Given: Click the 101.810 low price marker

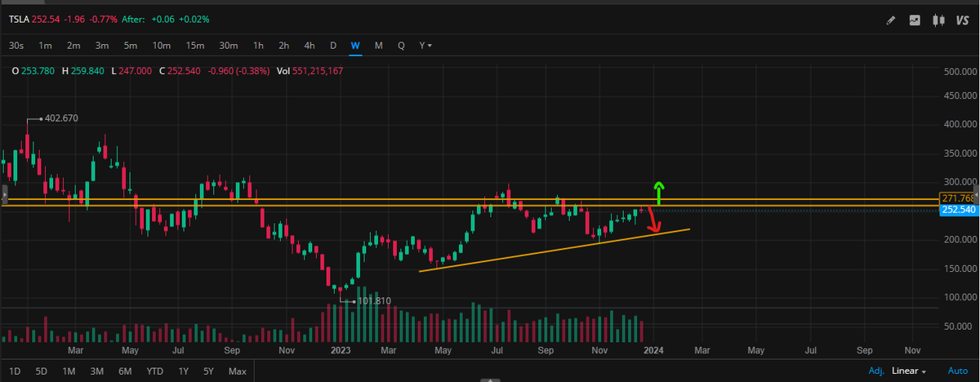Looking at the screenshot, I should (x=372, y=301).
